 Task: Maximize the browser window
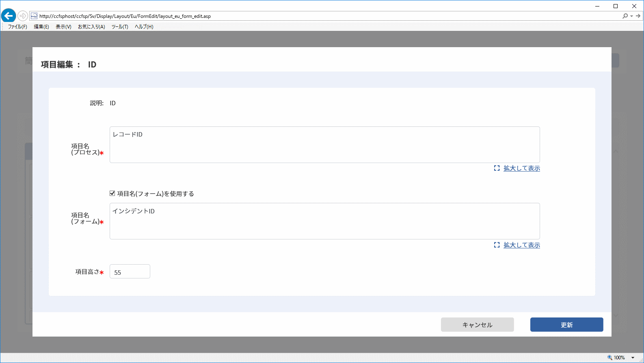(616, 6)
